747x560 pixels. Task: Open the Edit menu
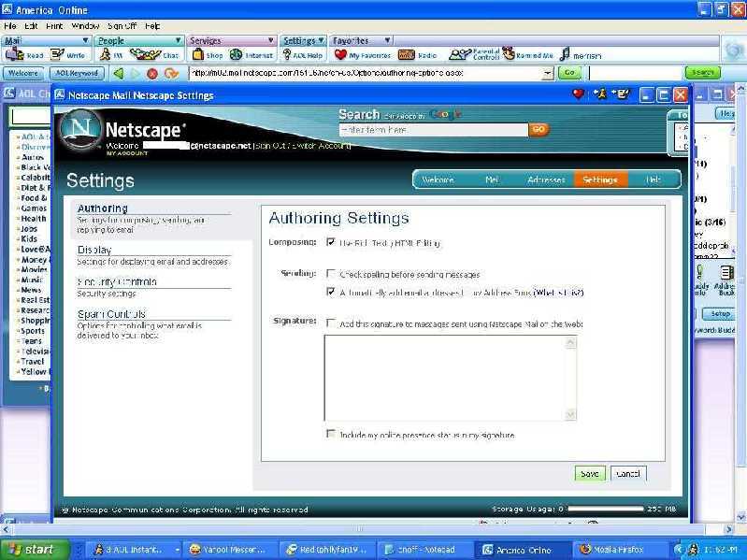31,26
